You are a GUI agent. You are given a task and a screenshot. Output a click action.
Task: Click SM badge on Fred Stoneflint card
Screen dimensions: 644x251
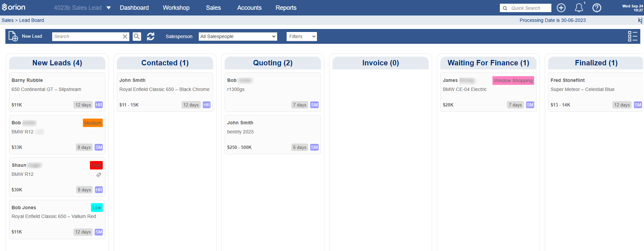[638, 105]
